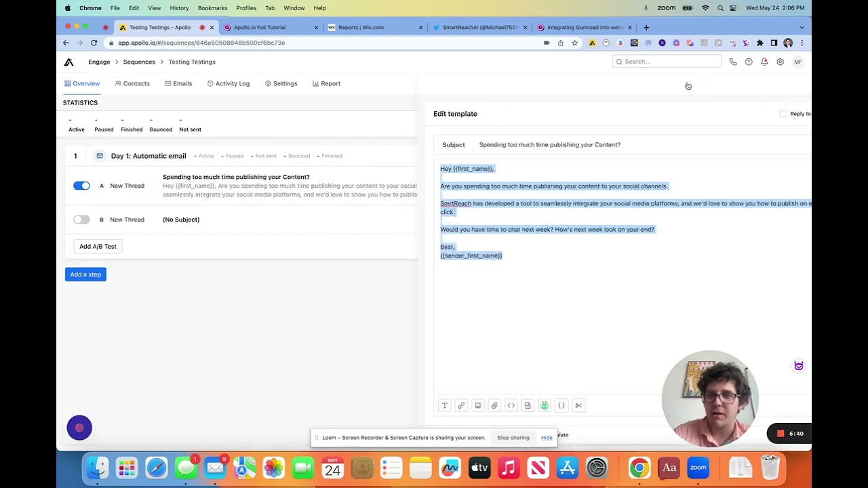Click in the email body editor
868x488 pixels.
tap(624, 278)
